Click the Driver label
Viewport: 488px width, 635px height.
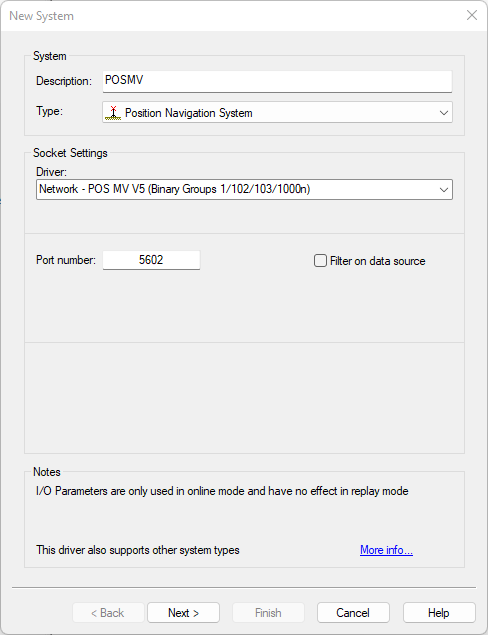tap(51, 172)
